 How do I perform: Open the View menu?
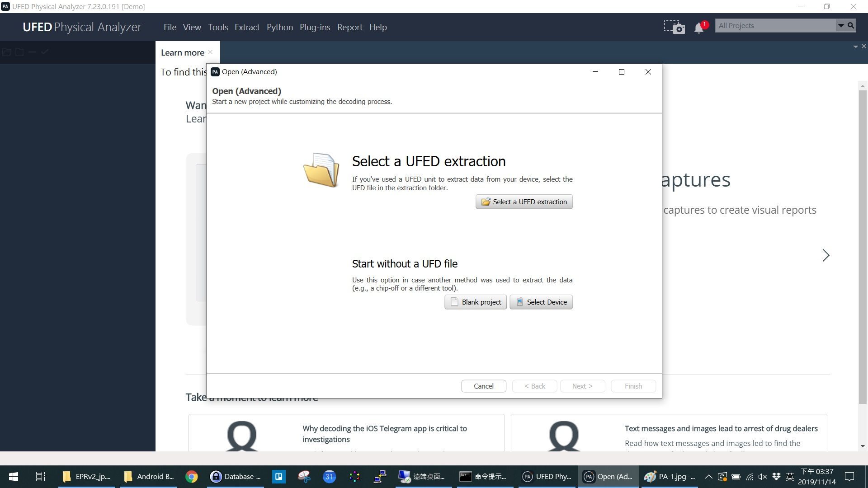click(192, 27)
